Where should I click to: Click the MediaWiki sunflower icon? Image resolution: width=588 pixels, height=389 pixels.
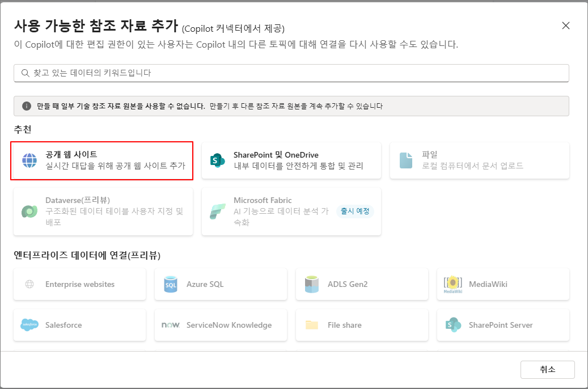453,284
